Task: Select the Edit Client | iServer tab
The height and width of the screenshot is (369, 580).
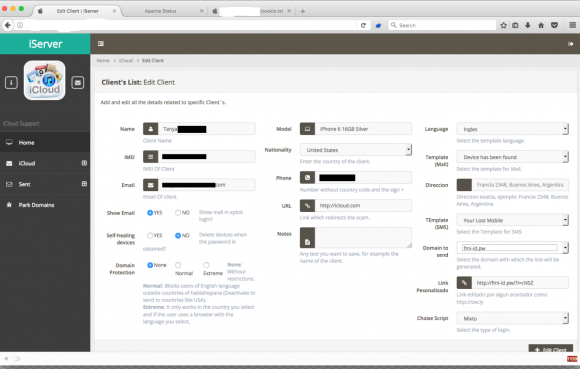Action: 78,11
